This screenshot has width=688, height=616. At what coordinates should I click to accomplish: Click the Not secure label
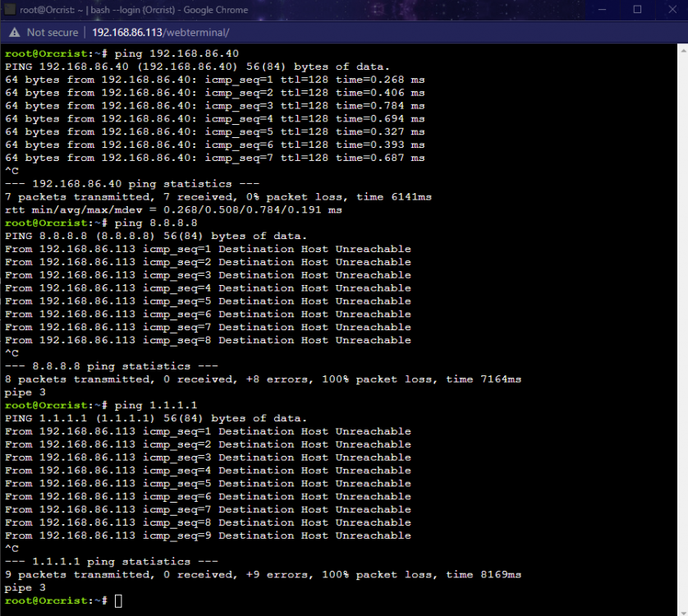(x=53, y=33)
